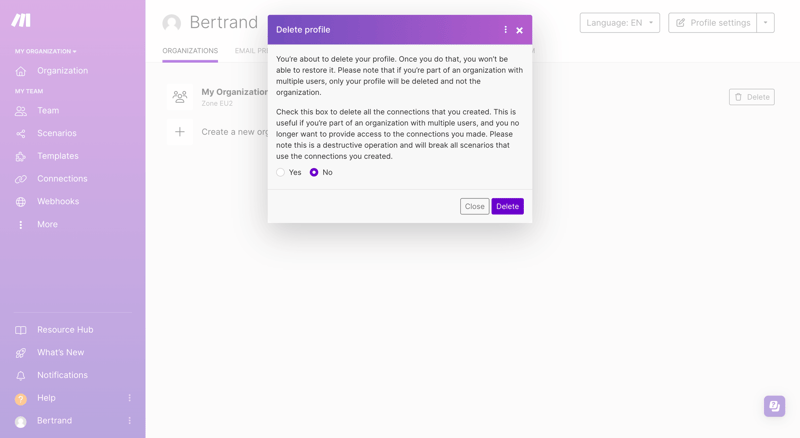Click the Notifications bell icon
The height and width of the screenshot is (438, 800).
click(x=20, y=376)
